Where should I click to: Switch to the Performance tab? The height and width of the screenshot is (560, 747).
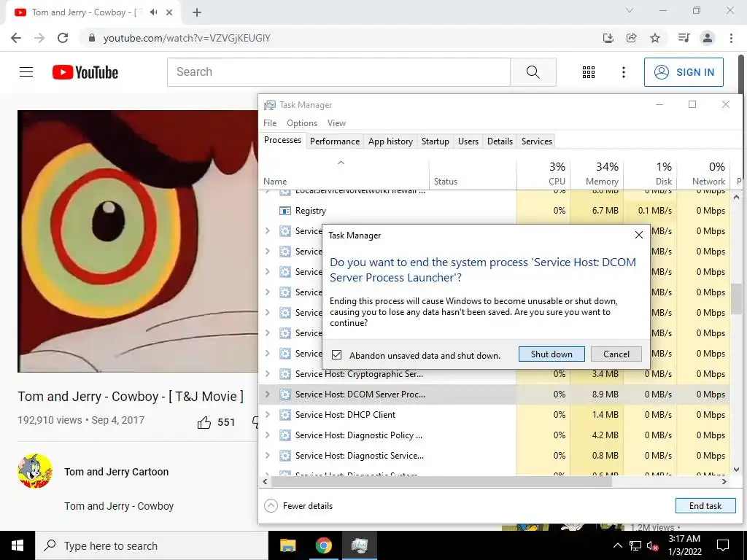point(334,141)
